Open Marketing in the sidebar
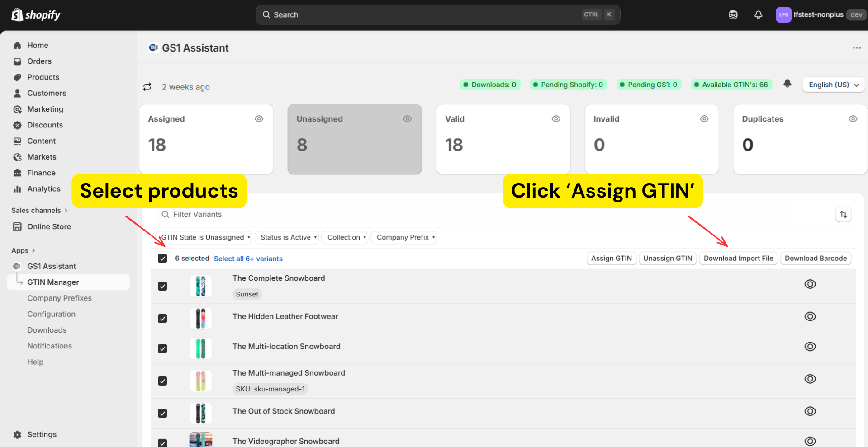Image resolution: width=868 pixels, height=447 pixels. click(x=45, y=109)
